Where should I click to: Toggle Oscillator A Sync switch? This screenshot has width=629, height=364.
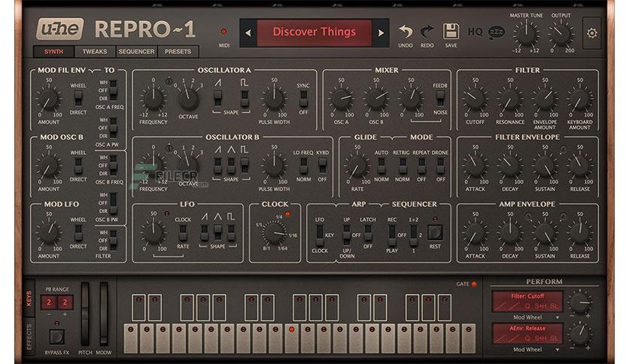(303, 99)
